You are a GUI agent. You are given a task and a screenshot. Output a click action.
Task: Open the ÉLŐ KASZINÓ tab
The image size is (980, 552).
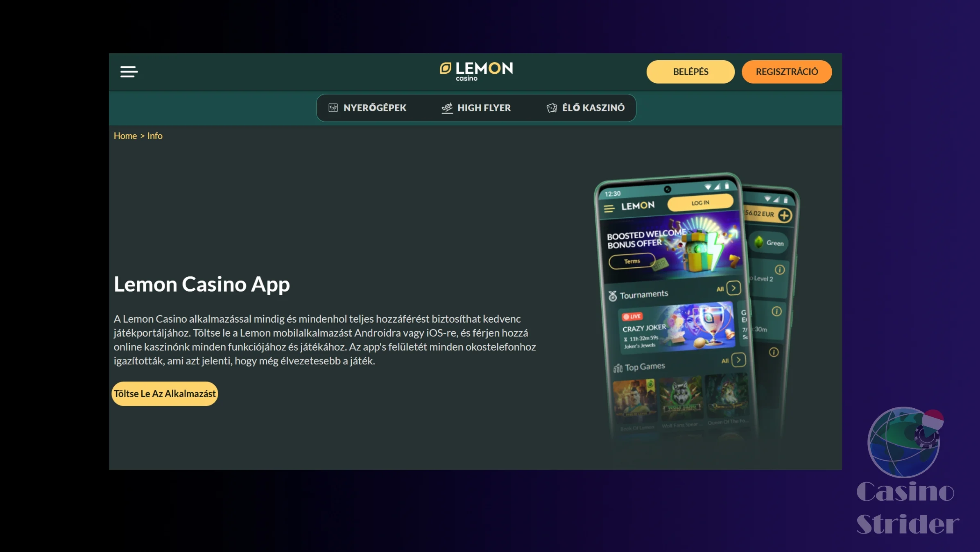(x=586, y=108)
